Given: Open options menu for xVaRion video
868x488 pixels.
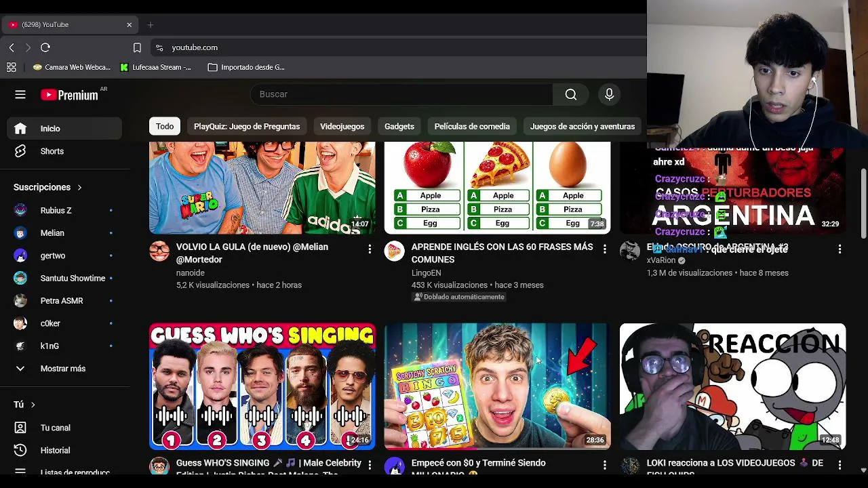Looking at the screenshot, I should [840, 249].
